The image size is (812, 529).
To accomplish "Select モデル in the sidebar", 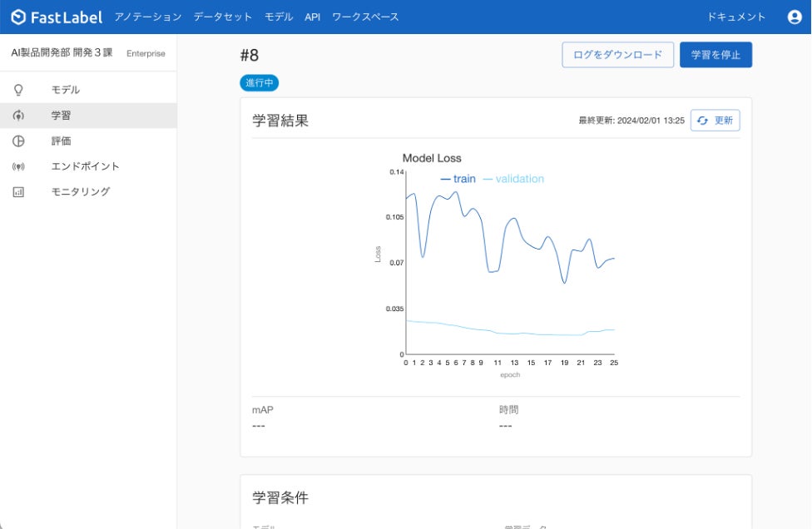I will click(x=88, y=90).
